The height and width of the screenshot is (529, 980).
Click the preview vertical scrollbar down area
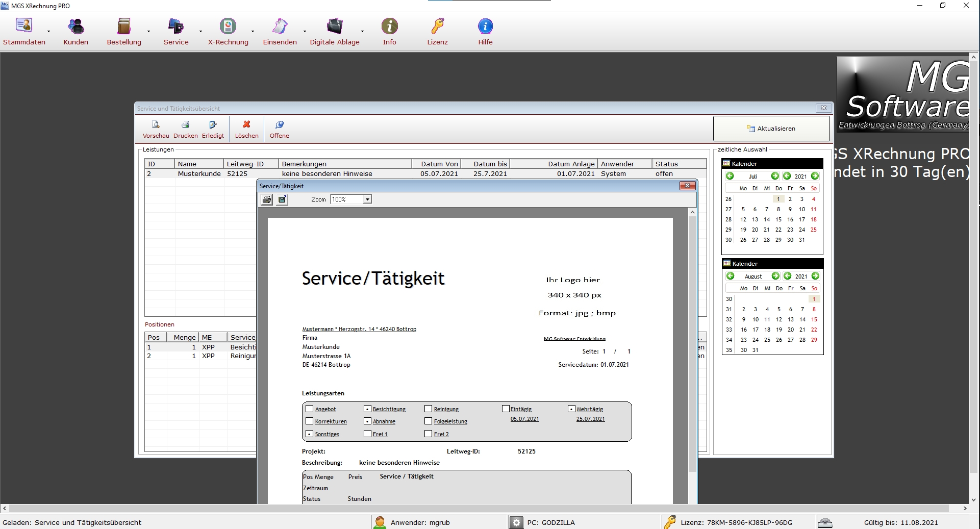[x=692, y=487]
